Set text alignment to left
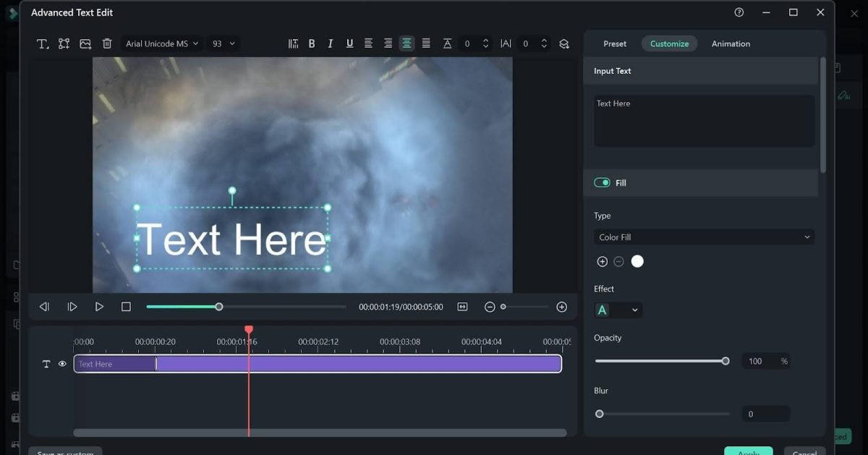 pos(368,43)
